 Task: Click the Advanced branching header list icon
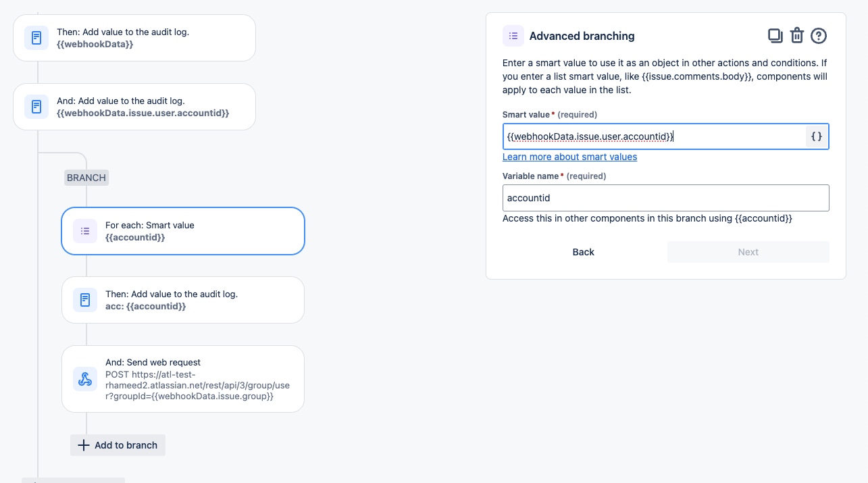click(x=513, y=36)
